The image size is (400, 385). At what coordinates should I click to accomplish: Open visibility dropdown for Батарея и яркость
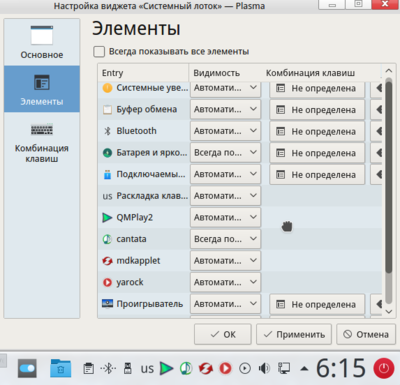pos(225,153)
